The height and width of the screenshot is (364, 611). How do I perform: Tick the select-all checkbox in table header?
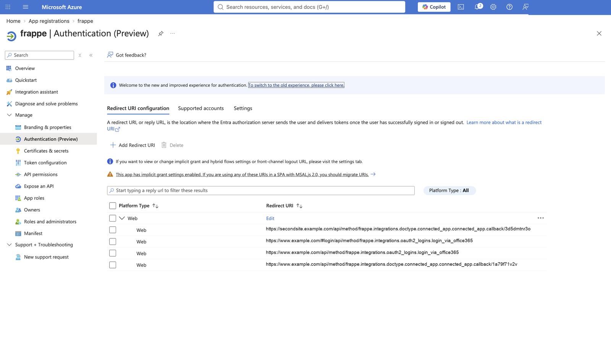pyautogui.click(x=113, y=206)
